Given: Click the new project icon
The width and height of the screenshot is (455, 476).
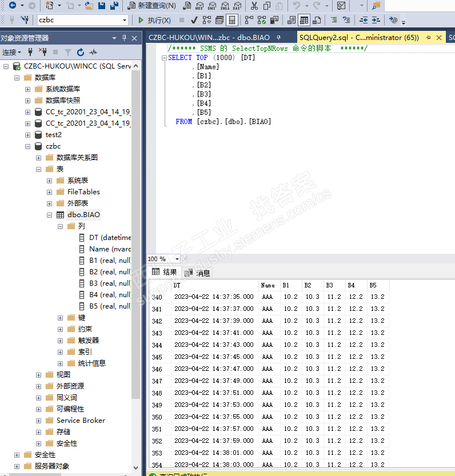Looking at the screenshot, I should [49, 5].
